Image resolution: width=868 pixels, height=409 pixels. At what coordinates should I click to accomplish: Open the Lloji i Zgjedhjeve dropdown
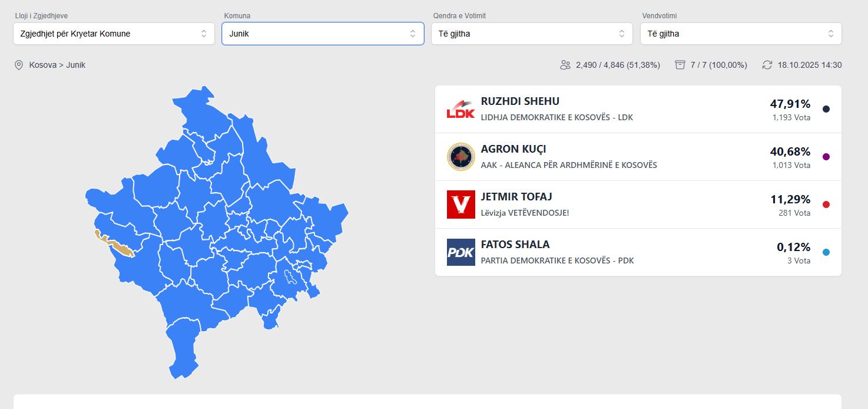coord(114,34)
